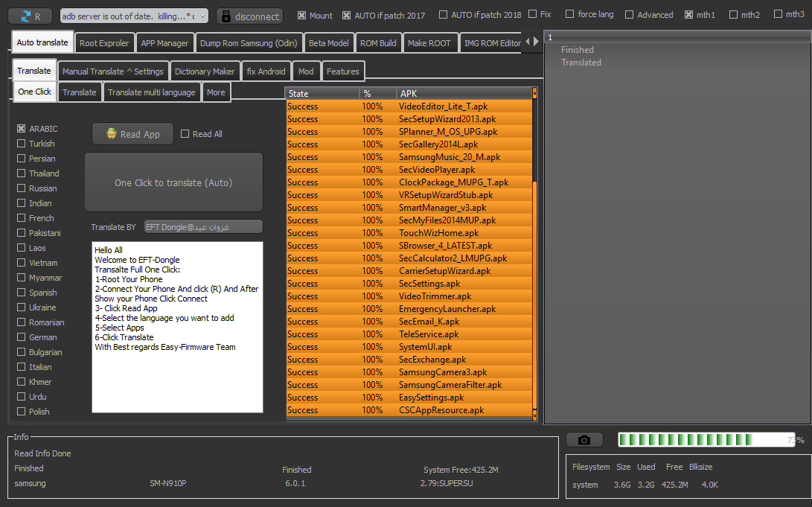The height and width of the screenshot is (507, 812).
Task: Toggle AUTO if patch 2017 checkbox
Action: [x=346, y=16]
